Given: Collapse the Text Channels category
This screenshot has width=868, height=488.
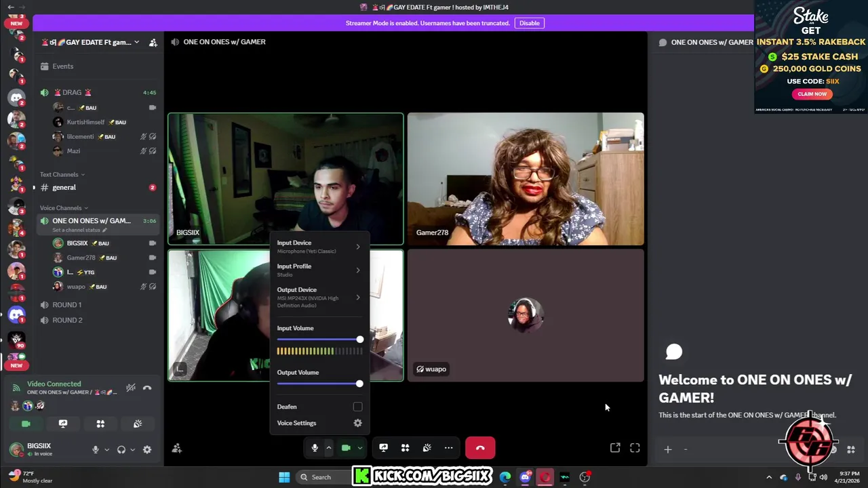Looking at the screenshot, I should [62, 174].
